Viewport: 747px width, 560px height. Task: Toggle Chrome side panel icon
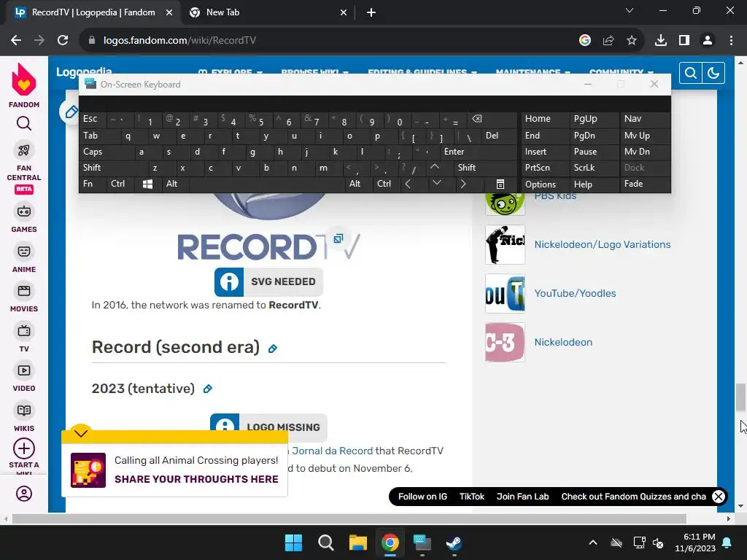(x=684, y=41)
